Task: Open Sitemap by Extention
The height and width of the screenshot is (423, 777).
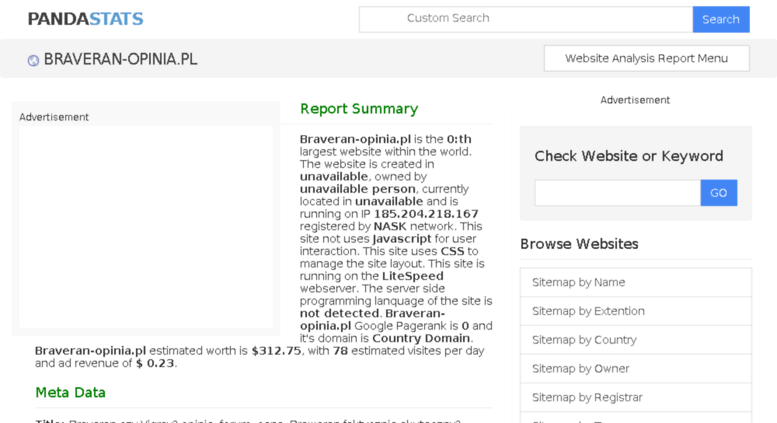Action: pyautogui.click(x=636, y=311)
